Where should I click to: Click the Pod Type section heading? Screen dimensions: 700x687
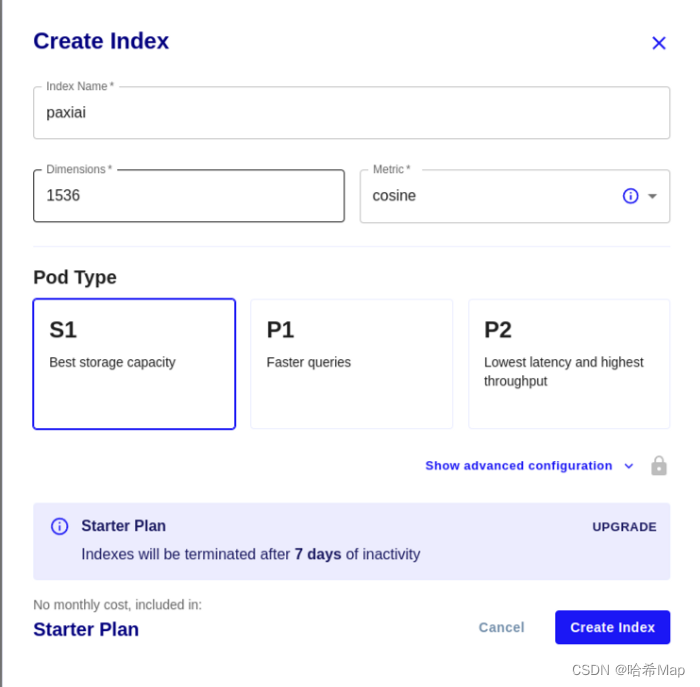75,277
